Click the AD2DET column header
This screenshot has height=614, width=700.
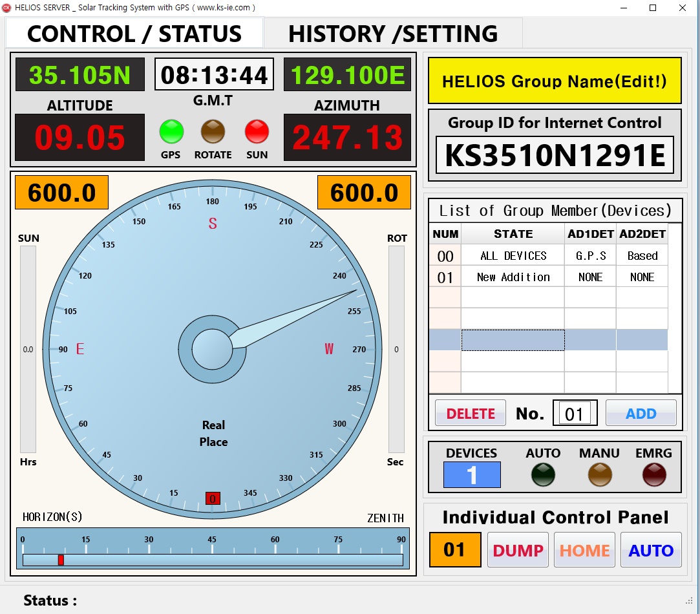pos(642,233)
